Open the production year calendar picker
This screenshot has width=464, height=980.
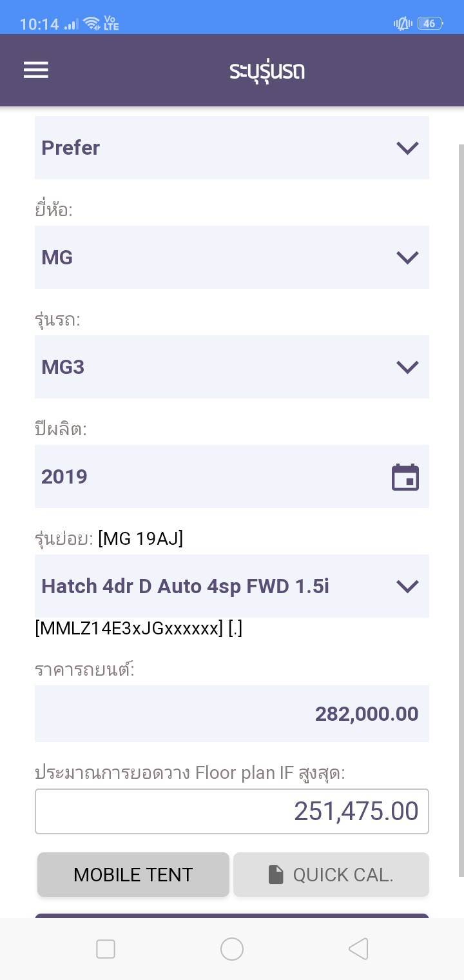(405, 477)
